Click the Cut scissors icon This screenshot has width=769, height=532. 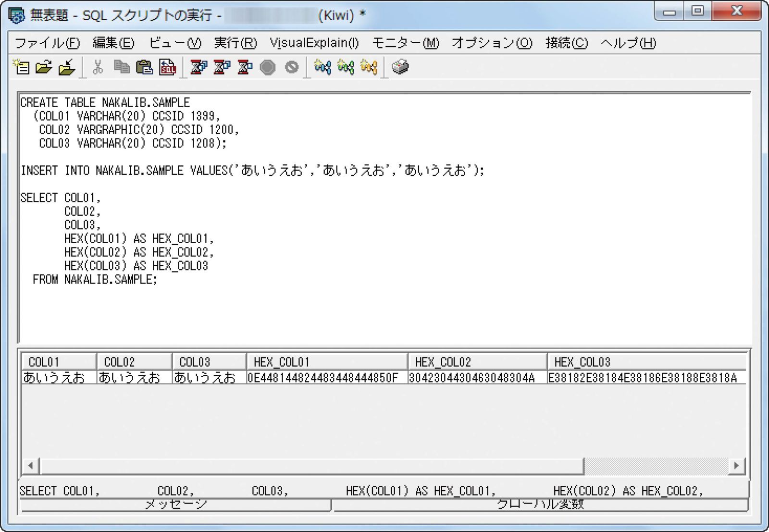coord(98,67)
